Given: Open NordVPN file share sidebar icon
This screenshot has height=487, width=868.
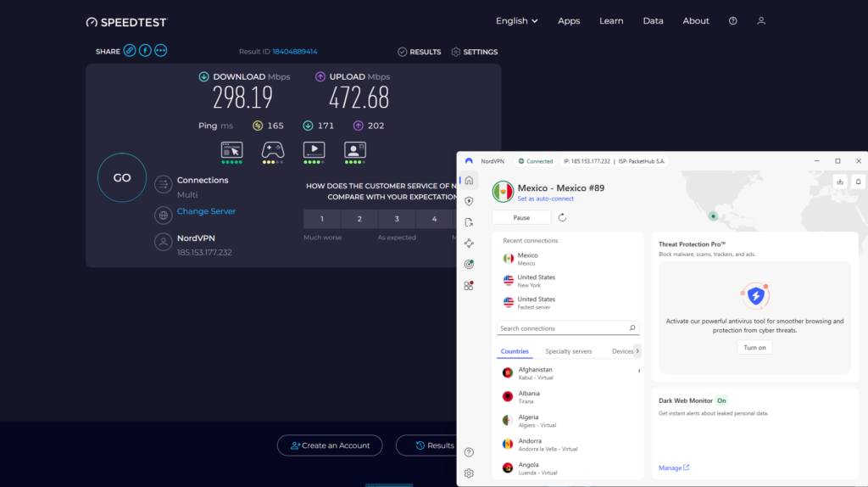Looking at the screenshot, I should [469, 222].
